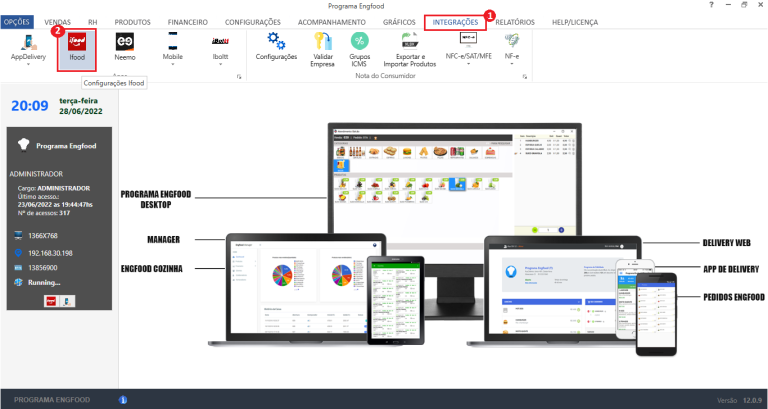The height and width of the screenshot is (409, 768).
Task: Click the ENGFOOD COZINHA label
Action: pyautogui.click(x=152, y=269)
